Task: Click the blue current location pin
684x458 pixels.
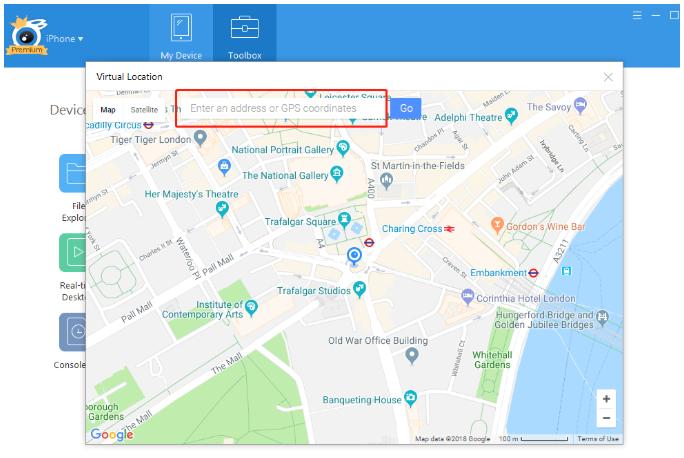Action: pyautogui.click(x=354, y=256)
